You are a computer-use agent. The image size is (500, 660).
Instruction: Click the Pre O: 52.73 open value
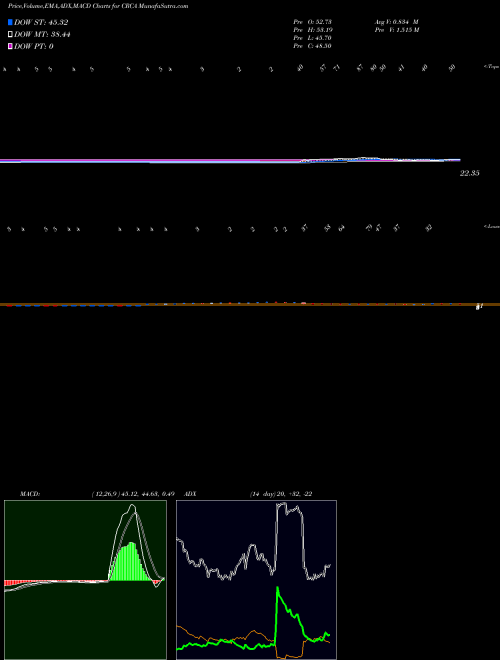pos(313,22)
